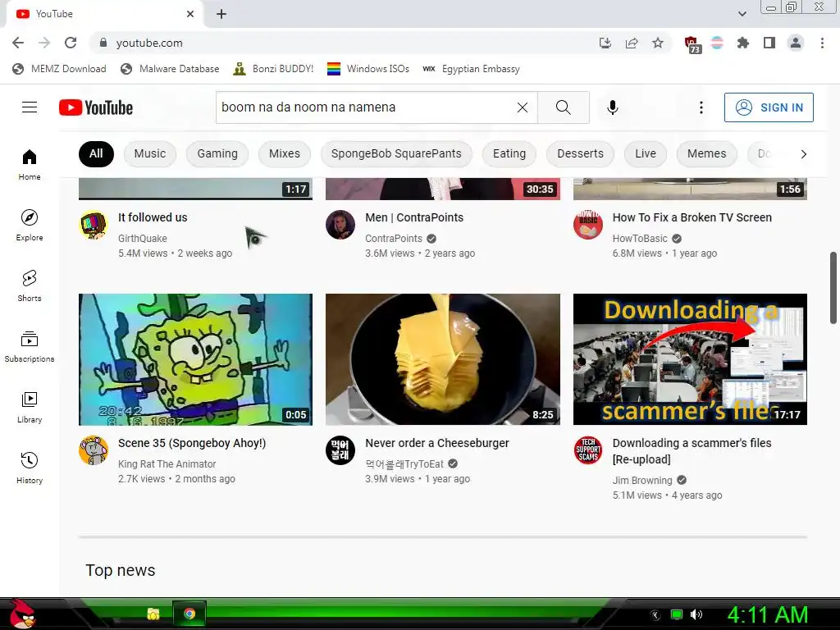The image size is (840, 630).
Task: Click the Chrome taskbar icon
Action: (x=189, y=614)
